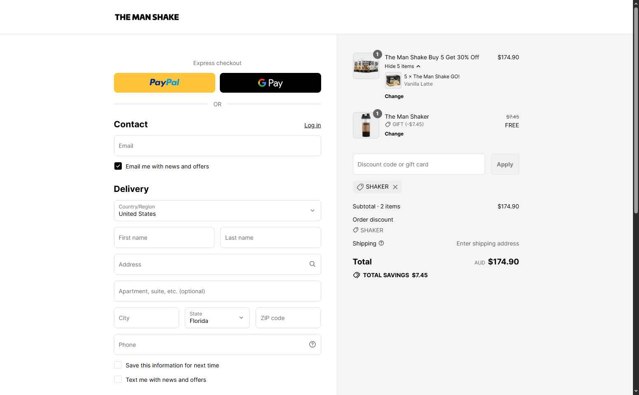The image size is (639, 395).
Task: Click the Last name field
Action: click(x=271, y=237)
